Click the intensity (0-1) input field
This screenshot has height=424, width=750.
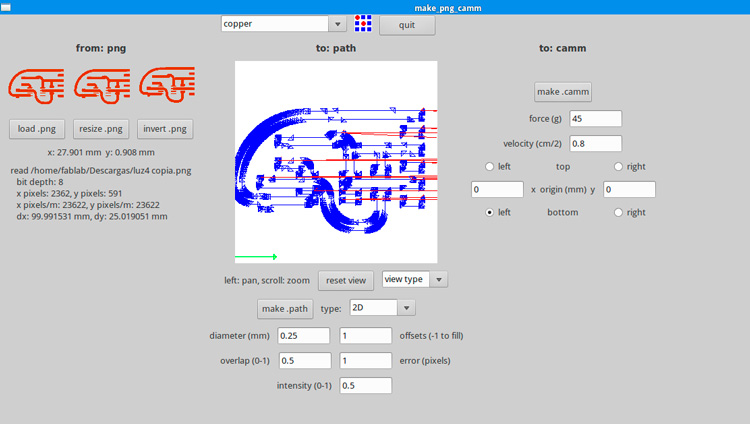point(366,386)
